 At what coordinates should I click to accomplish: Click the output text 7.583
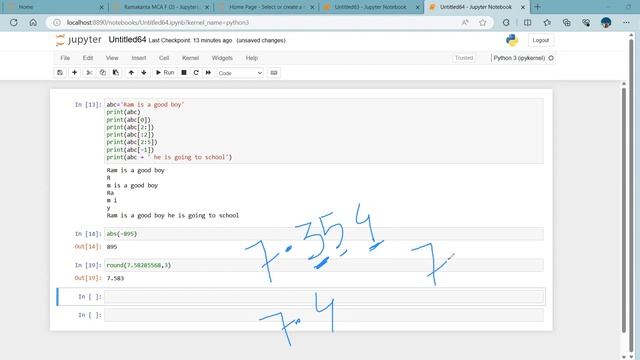click(x=115, y=278)
